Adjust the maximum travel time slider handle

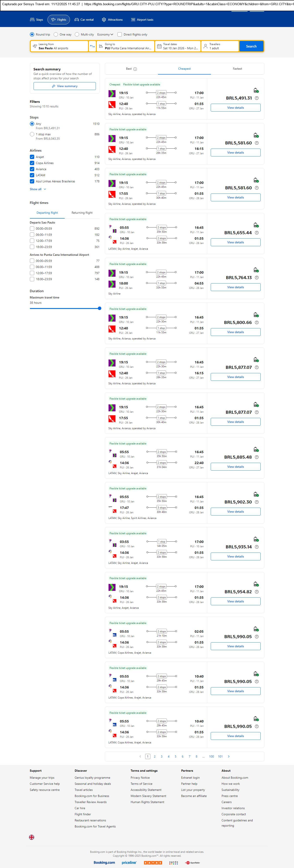[99, 308]
